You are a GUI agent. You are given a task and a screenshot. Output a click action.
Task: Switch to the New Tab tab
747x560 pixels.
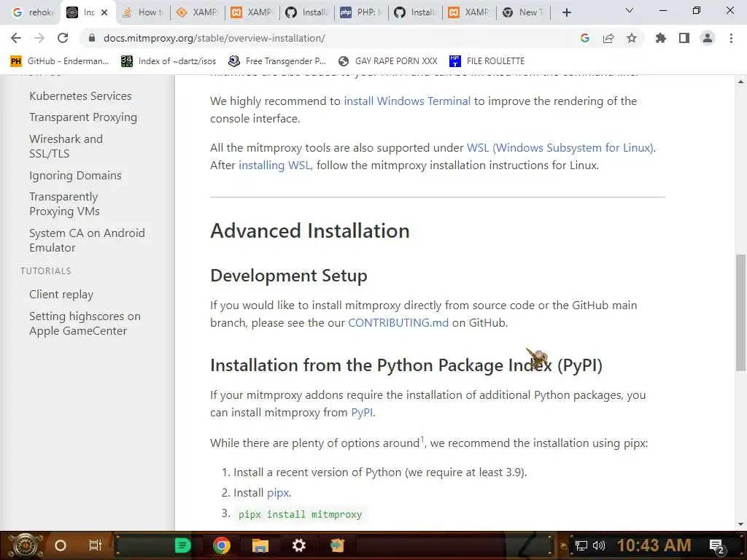click(x=522, y=12)
